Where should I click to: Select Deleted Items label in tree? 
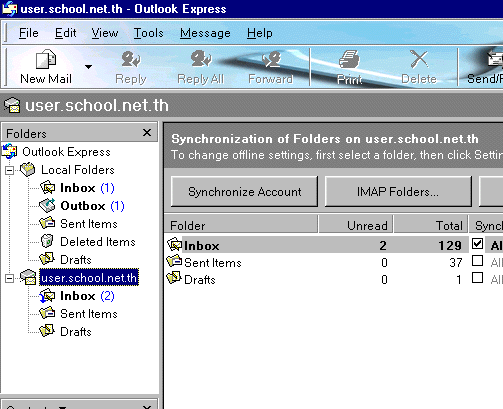(x=98, y=242)
